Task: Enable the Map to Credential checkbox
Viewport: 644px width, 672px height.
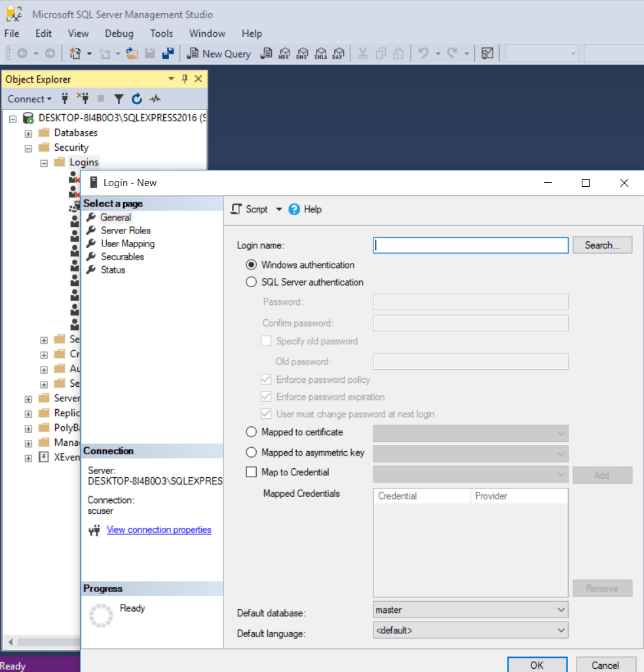Action: (x=252, y=472)
